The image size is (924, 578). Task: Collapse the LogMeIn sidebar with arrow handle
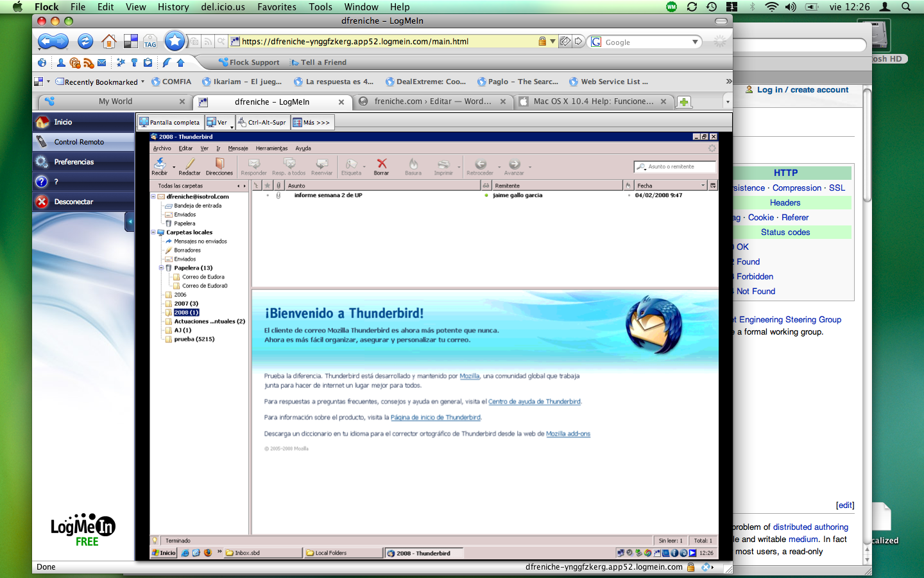coord(129,222)
